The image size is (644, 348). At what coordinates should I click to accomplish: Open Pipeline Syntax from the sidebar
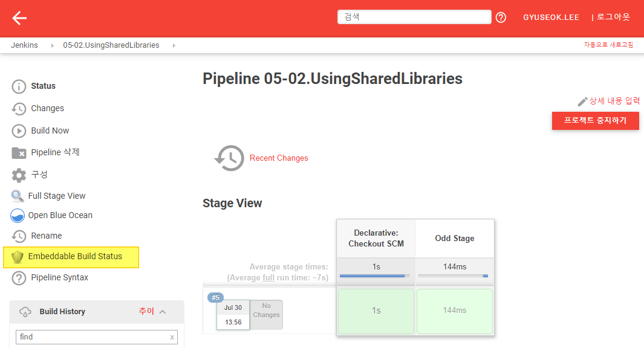(58, 278)
